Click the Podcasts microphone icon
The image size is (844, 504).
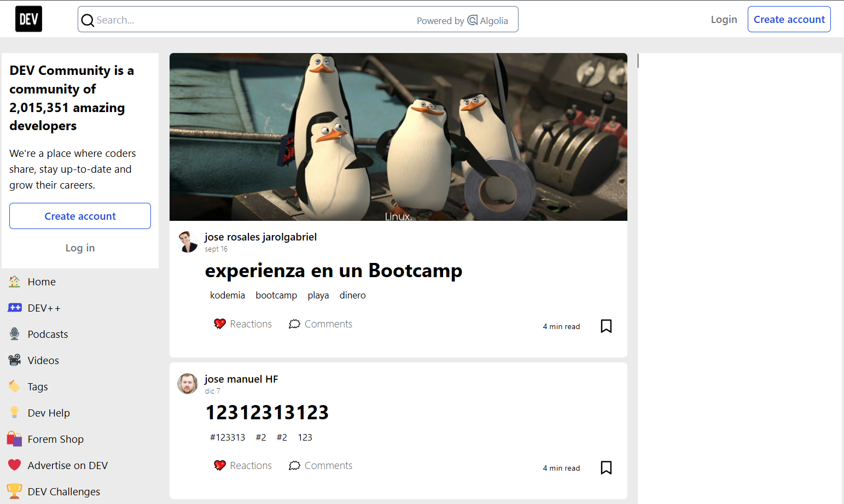pyautogui.click(x=15, y=334)
